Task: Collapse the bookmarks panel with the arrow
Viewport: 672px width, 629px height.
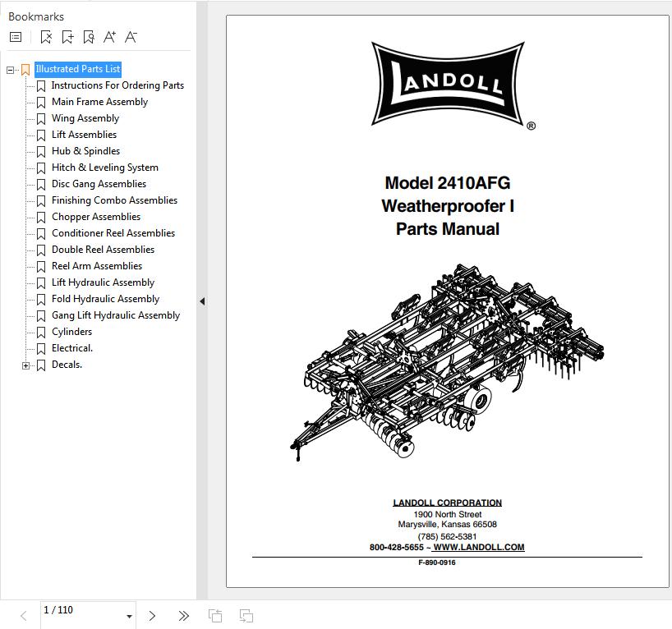Action: [x=202, y=301]
